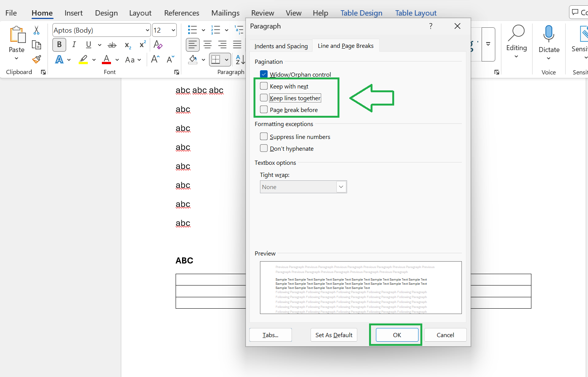Click the Strikethrough icon
Screen dimensions: 588x377
point(112,45)
